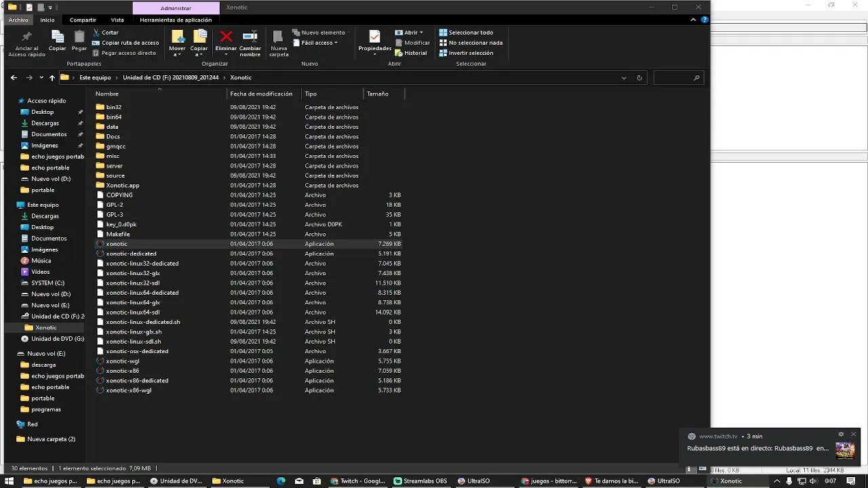This screenshot has width=868, height=488.
Task: Open Propiedades for the selected file
Action: [x=375, y=42]
